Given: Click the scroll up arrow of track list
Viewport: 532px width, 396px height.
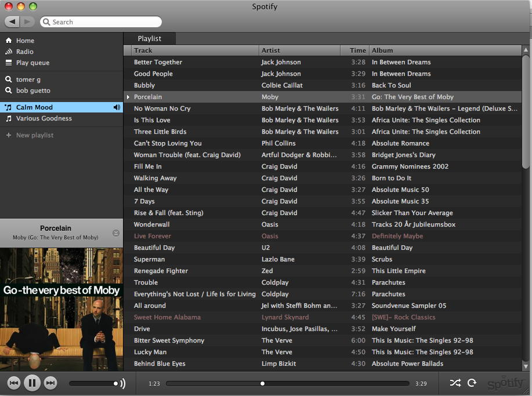Looking at the screenshot, I should [526, 50].
